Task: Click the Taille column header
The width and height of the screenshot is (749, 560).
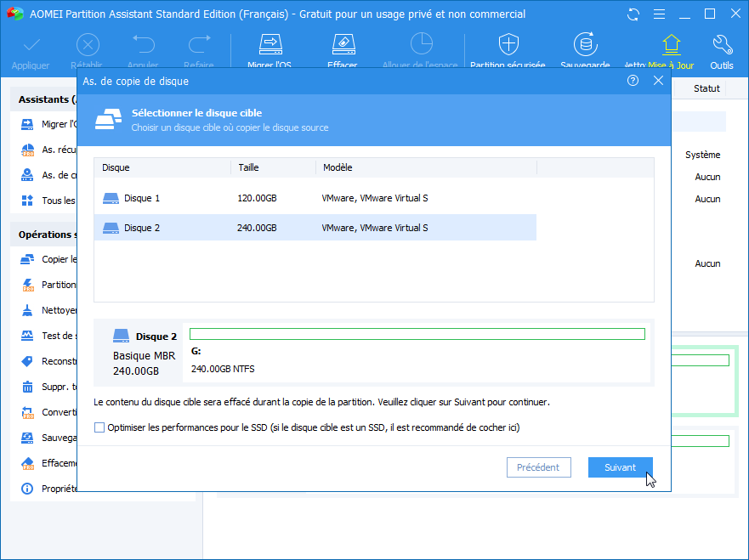Action: [273, 167]
